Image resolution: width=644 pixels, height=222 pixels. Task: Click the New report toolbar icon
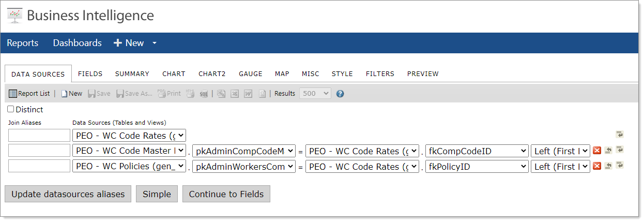72,94
